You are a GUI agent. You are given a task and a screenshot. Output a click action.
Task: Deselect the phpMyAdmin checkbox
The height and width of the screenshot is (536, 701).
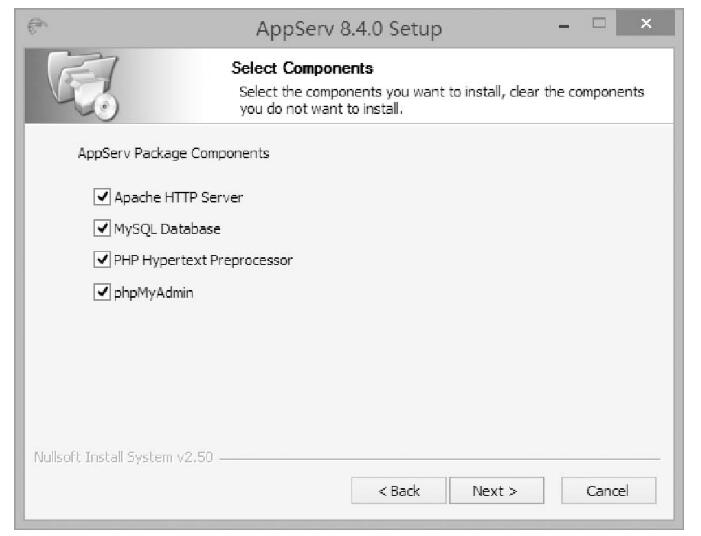(x=101, y=292)
